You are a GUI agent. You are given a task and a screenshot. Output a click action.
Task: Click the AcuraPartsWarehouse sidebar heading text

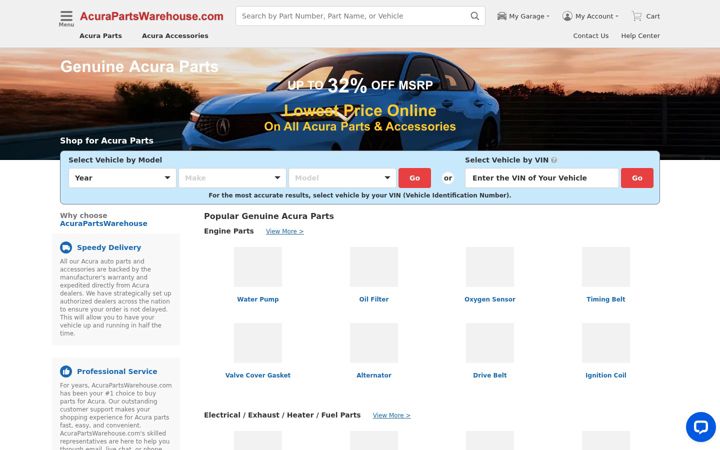coord(104,224)
